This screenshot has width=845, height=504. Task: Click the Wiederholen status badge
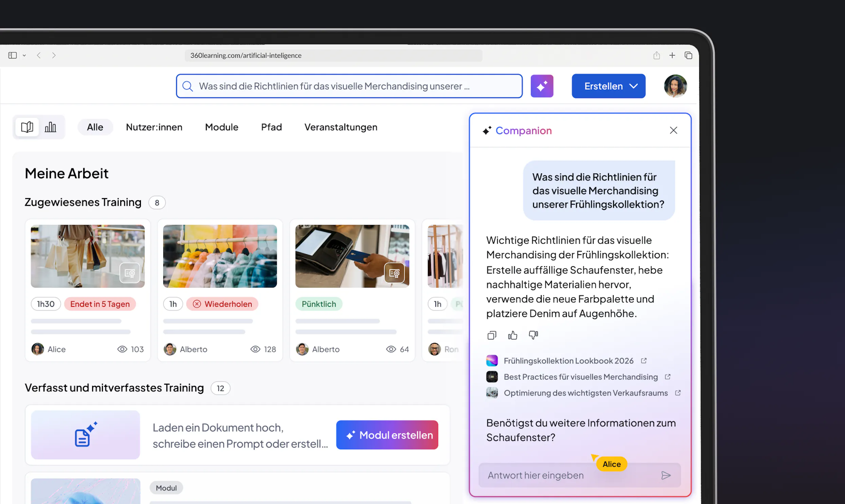pos(222,304)
